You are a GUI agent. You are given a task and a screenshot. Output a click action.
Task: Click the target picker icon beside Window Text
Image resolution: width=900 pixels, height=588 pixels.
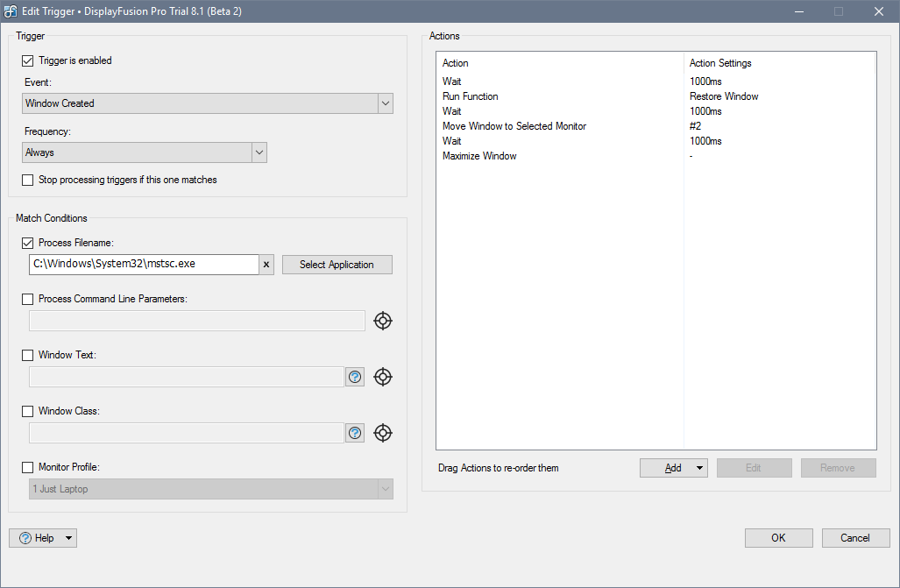pyautogui.click(x=383, y=377)
